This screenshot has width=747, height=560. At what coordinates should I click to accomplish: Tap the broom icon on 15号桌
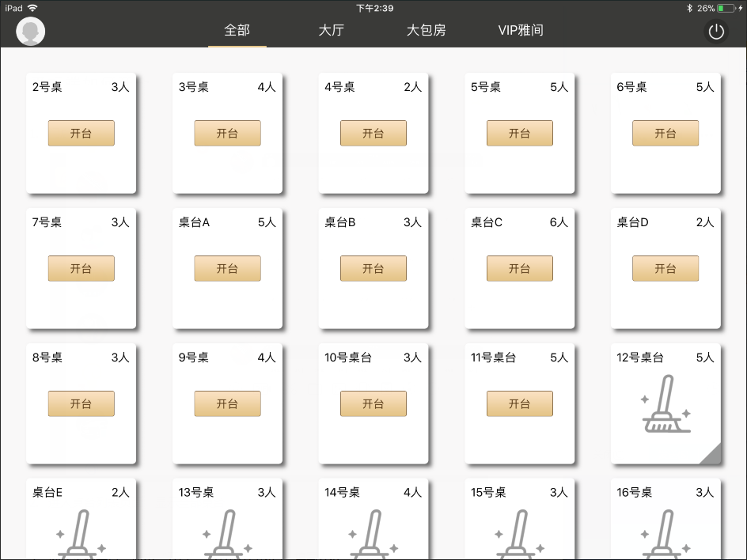(519, 536)
